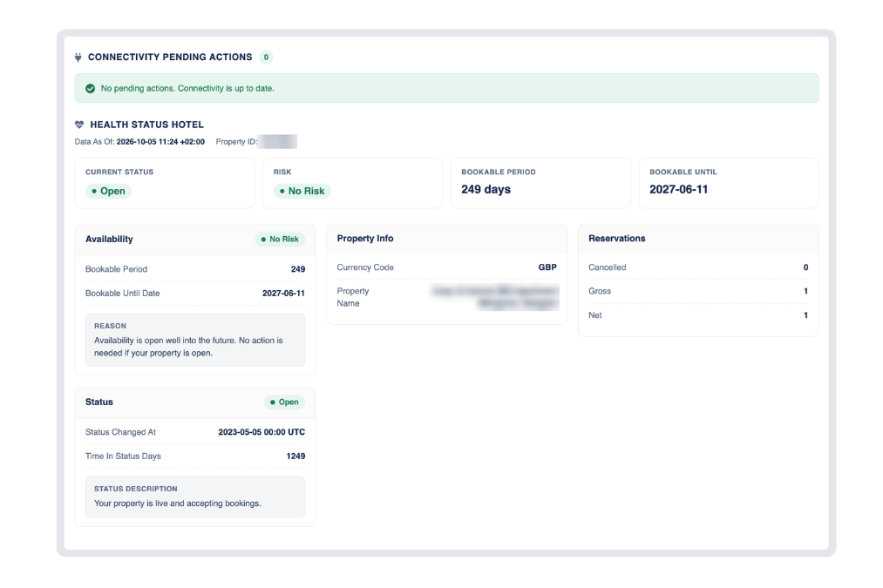883x588 pixels.
Task: Select the Status Changed At value 2023-05-05 00:00 UTC
Action: (262, 432)
